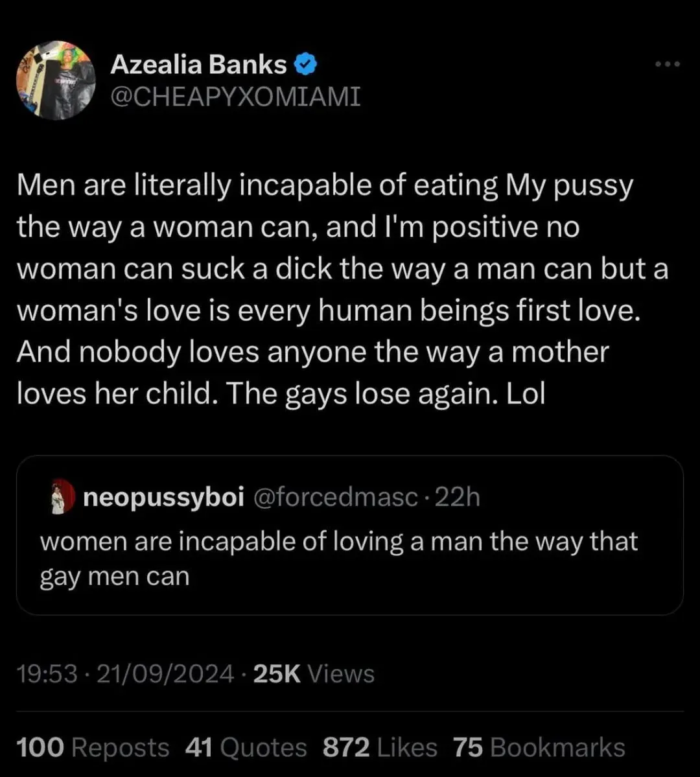Click the 75 Bookmarks count

pyautogui.click(x=539, y=748)
